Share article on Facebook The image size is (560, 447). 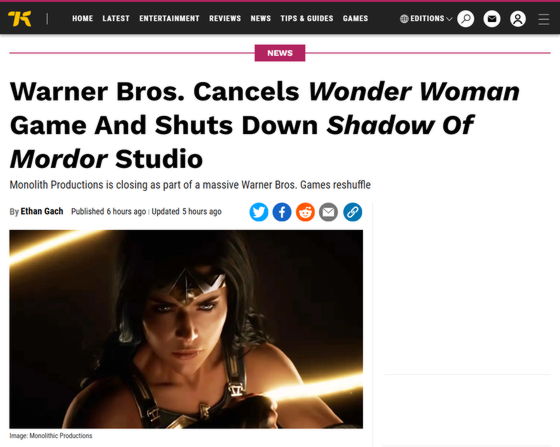282,212
